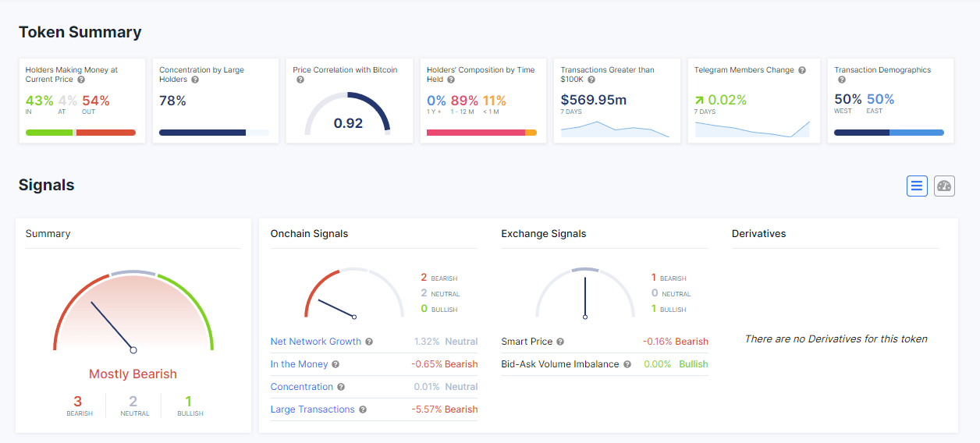This screenshot has height=443, width=980.
Task: Open help icon beside Net Network Growth
Action: (369, 342)
